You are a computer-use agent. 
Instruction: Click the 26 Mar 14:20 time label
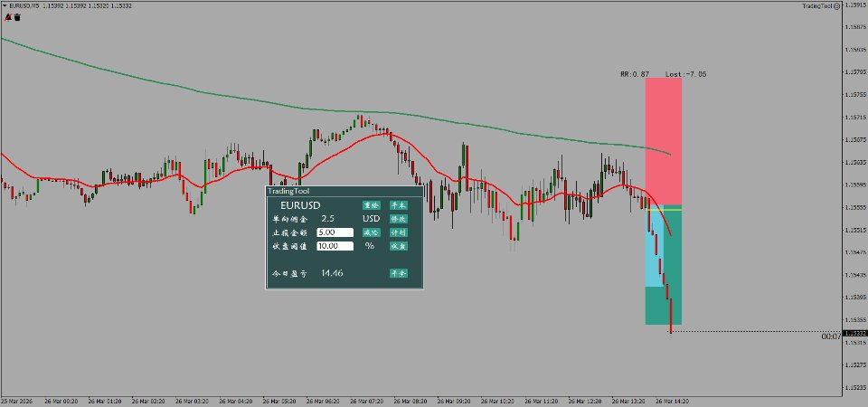(x=673, y=401)
